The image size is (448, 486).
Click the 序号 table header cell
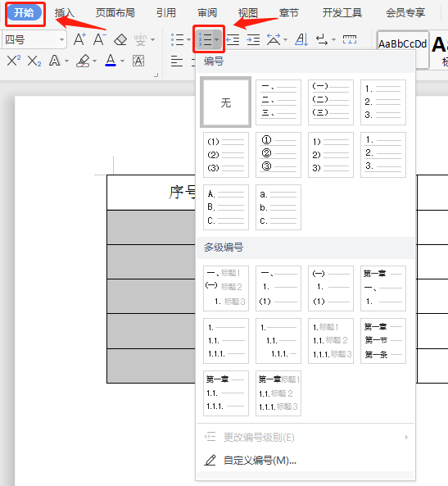pos(152,193)
